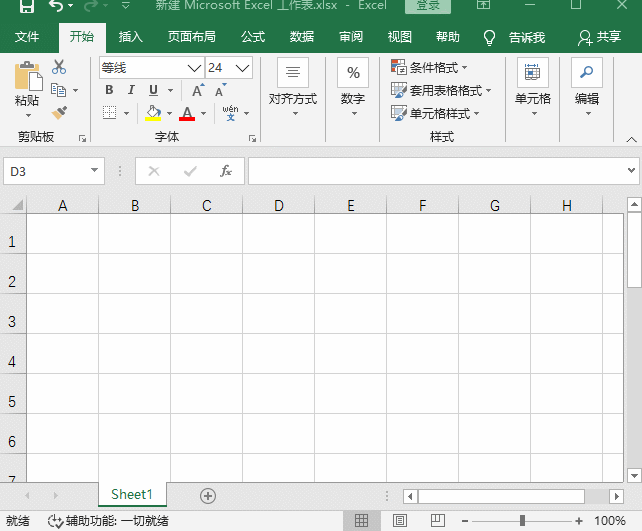This screenshot has height=531, width=642.
Task: Decrease font size with smaller A icon
Action: coord(221,90)
